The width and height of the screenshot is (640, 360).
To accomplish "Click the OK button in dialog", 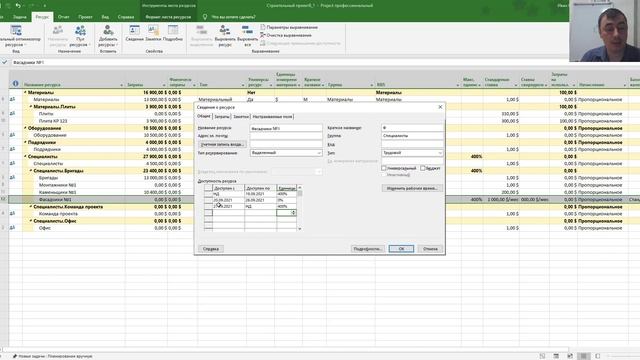I will pos(401,249).
